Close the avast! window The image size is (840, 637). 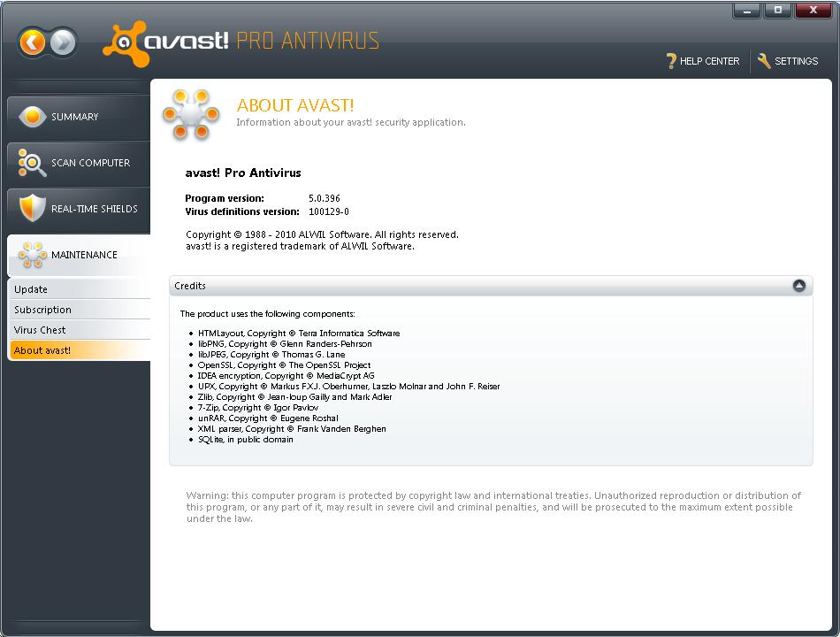point(813,11)
